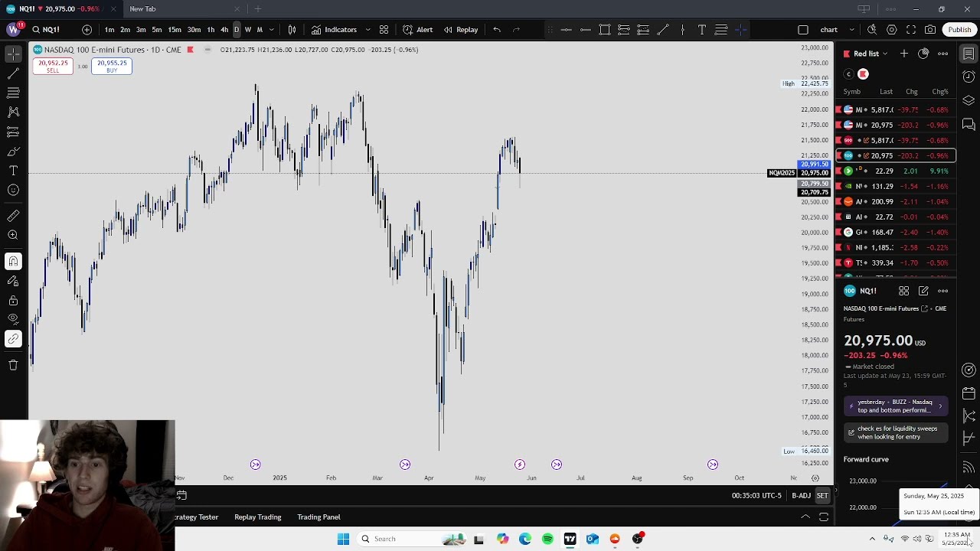Switch to the 5m timeframe
This screenshot has height=551, width=980.
click(x=157, y=30)
